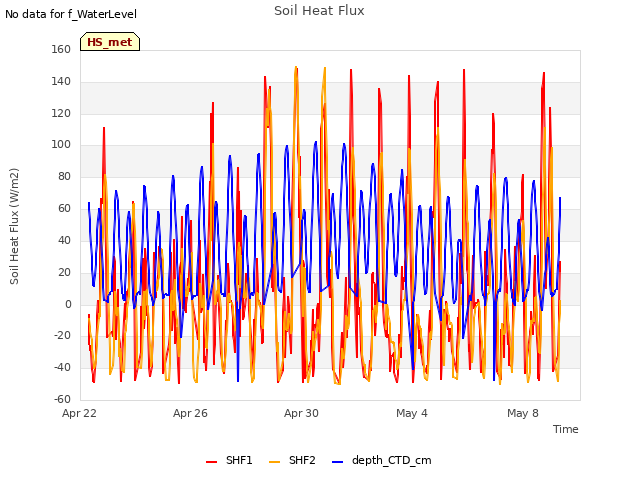The height and width of the screenshot is (480, 640).
Task: Click the 0 y-axis tick label
Action: pos(68,304)
